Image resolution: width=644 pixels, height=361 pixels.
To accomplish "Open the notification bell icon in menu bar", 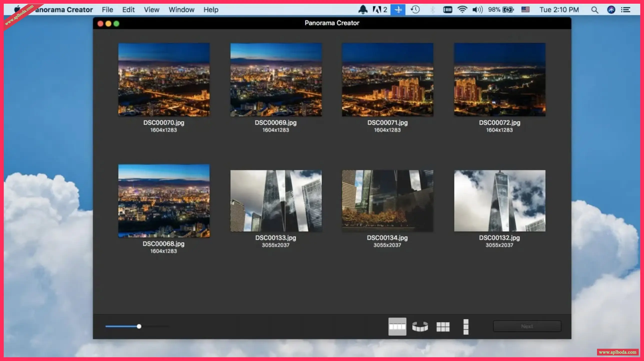I will click(363, 10).
